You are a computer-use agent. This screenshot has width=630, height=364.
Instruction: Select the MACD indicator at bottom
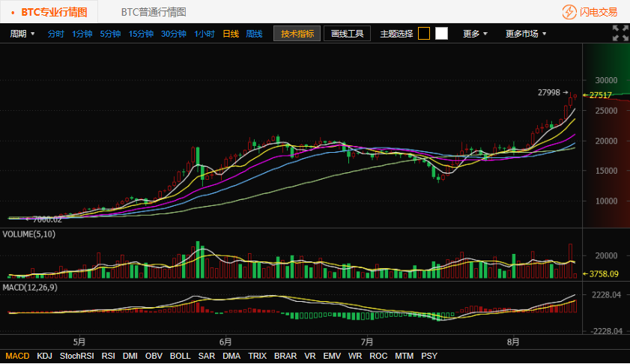(17, 356)
